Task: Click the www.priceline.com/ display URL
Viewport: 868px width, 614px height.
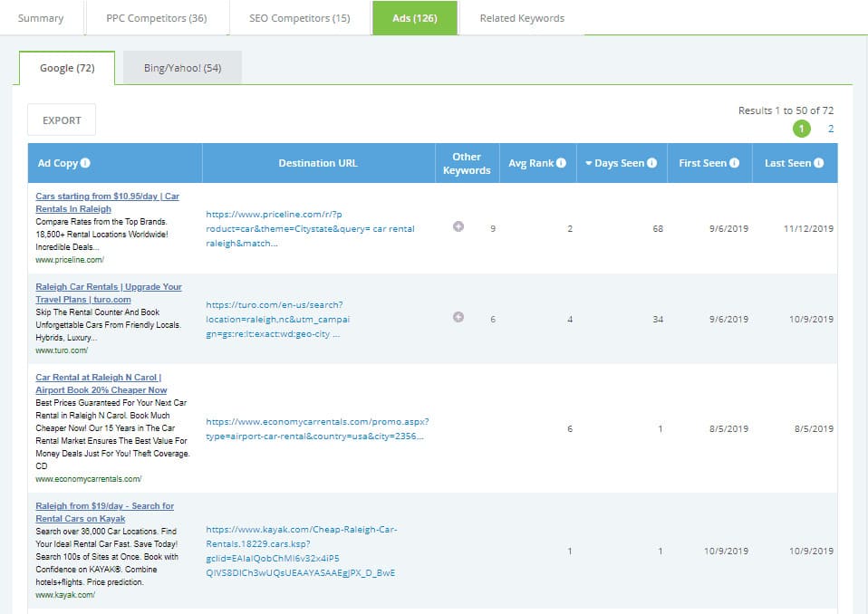Action: click(70, 259)
